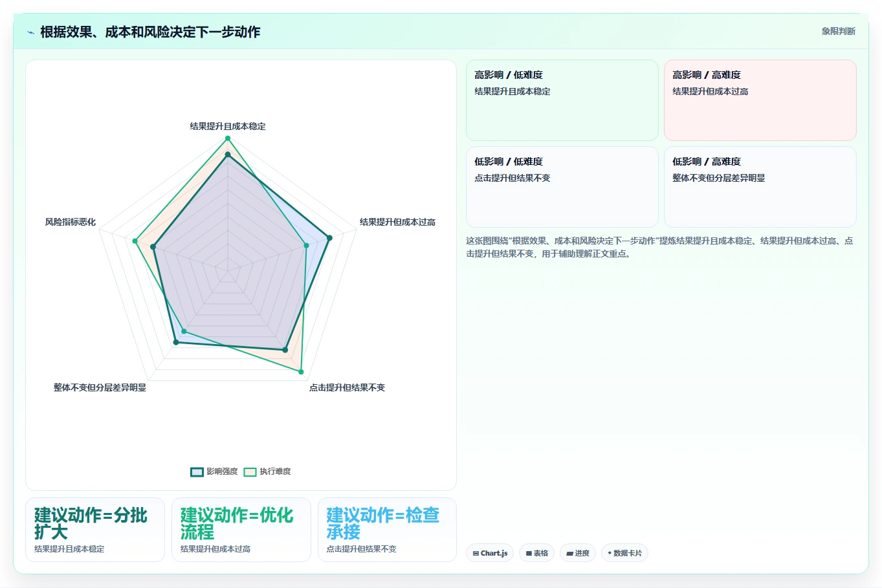Screen dimensions: 882x588
Task: Select the 低影响 / 低难度 quadrant card
Action: point(562,187)
